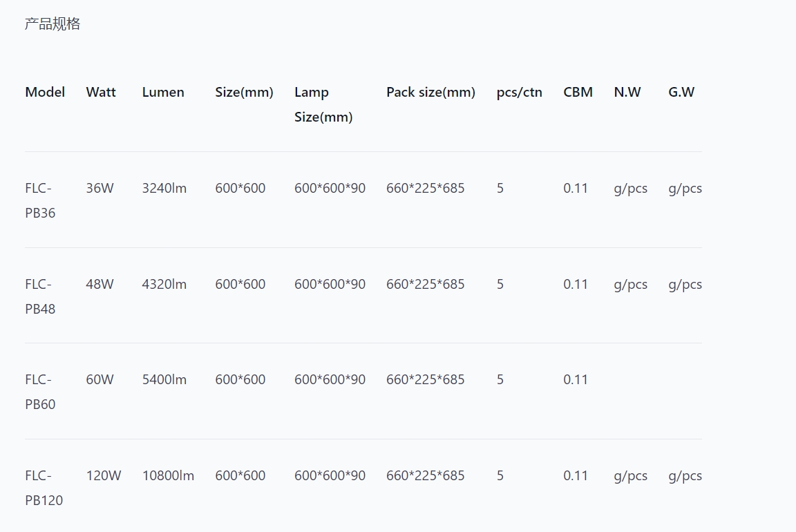The width and height of the screenshot is (796, 532).
Task: Click the Watt column header
Action: [101, 93]
